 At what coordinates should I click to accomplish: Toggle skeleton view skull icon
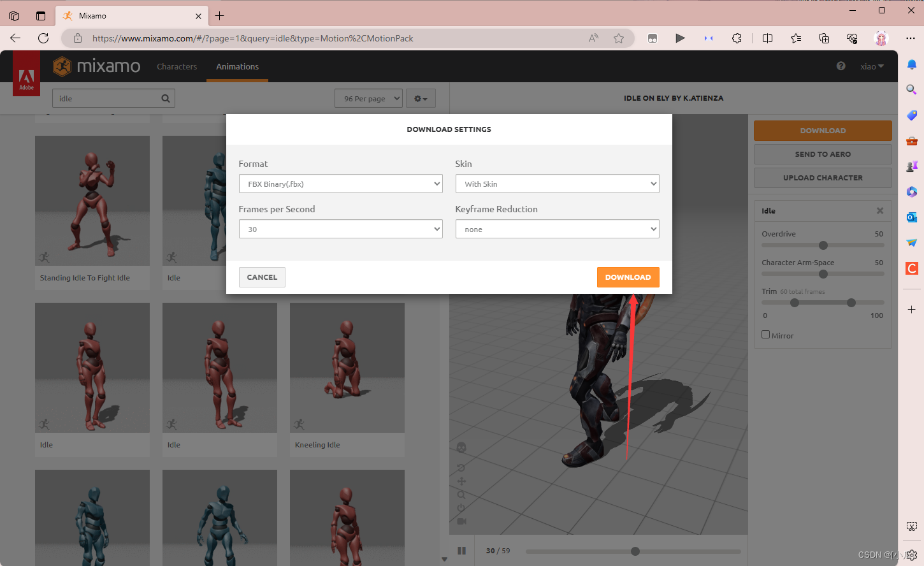pyautogui.click(x=461, y=447)
